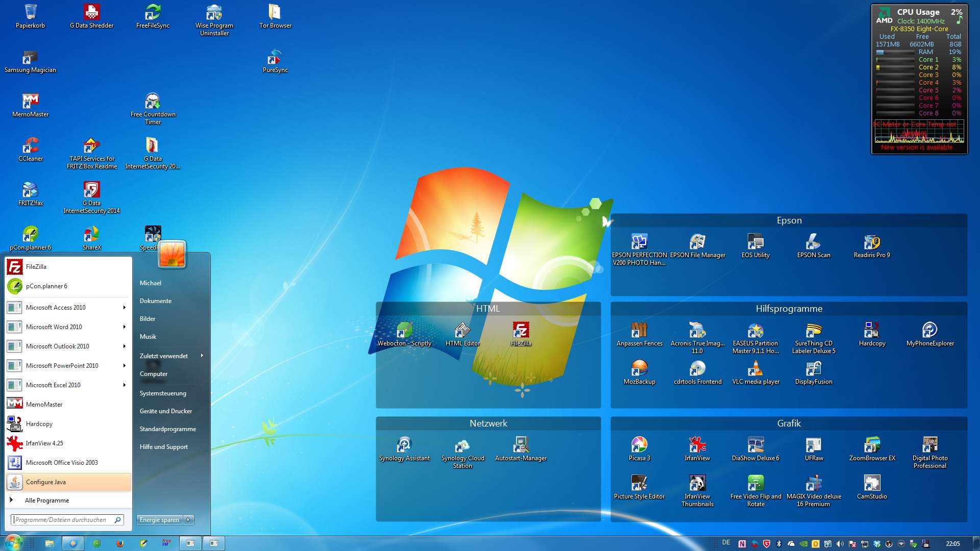
Task: Open the Bluetooth tray icon
Action: pos(778,544)
